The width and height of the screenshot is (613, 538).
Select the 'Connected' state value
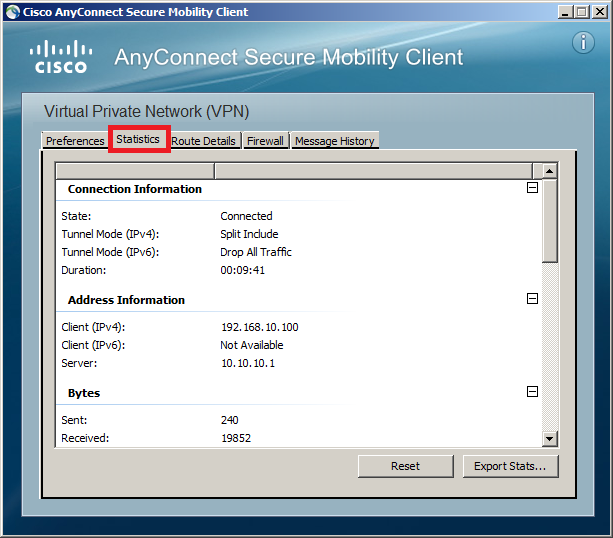click(x=246, y=216)
